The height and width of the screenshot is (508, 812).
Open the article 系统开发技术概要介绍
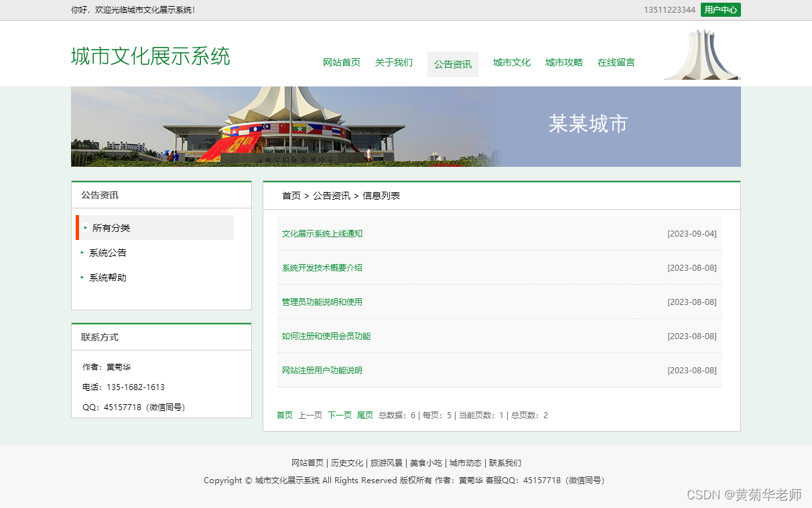322,267
